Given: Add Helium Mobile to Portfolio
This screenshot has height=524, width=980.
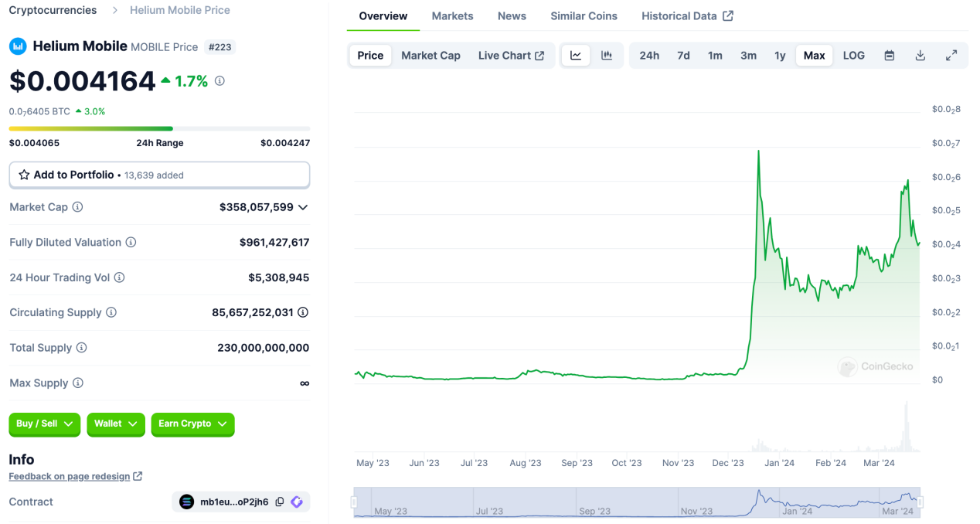Looking at the screenshot, I should pos(159,175).
